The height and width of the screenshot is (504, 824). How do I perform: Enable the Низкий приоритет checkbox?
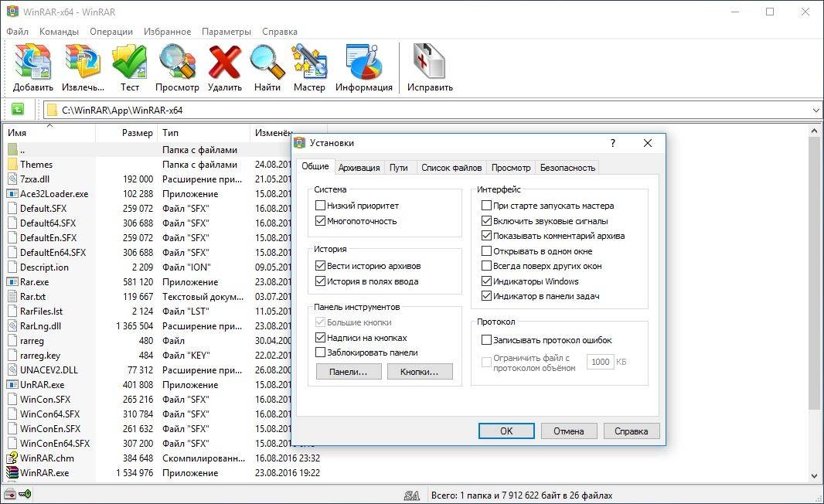coord(320,206)
